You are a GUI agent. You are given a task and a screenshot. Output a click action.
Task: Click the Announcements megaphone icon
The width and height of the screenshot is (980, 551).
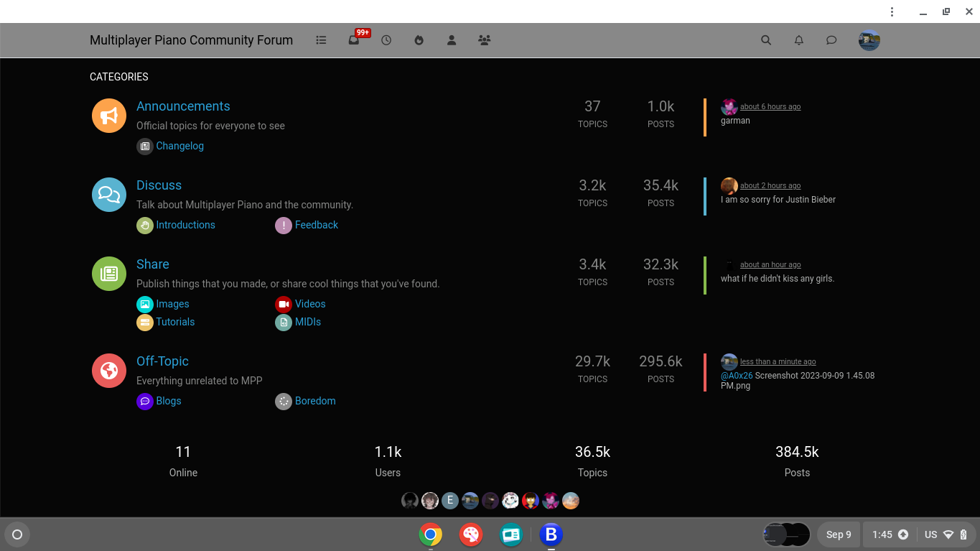tap(109, 116)
